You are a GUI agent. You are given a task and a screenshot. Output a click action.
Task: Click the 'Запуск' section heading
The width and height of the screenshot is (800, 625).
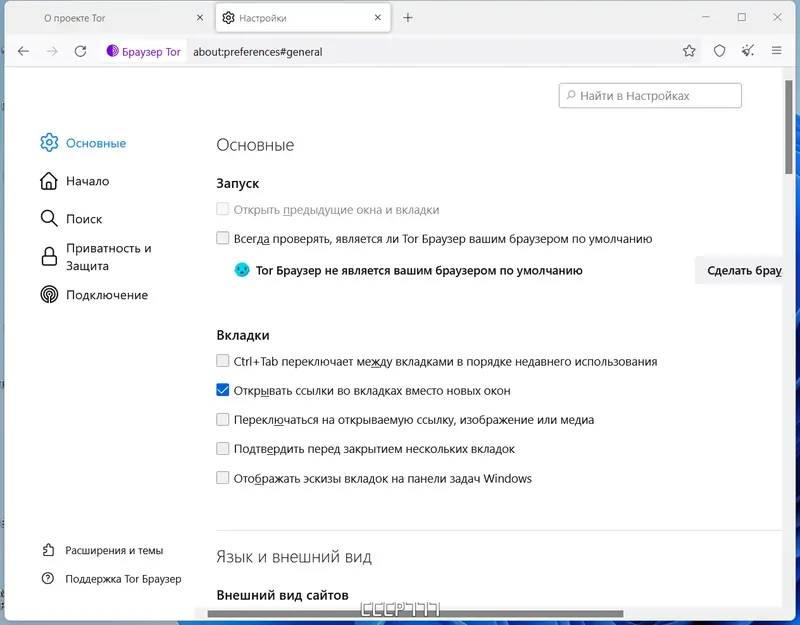[238, 184]
